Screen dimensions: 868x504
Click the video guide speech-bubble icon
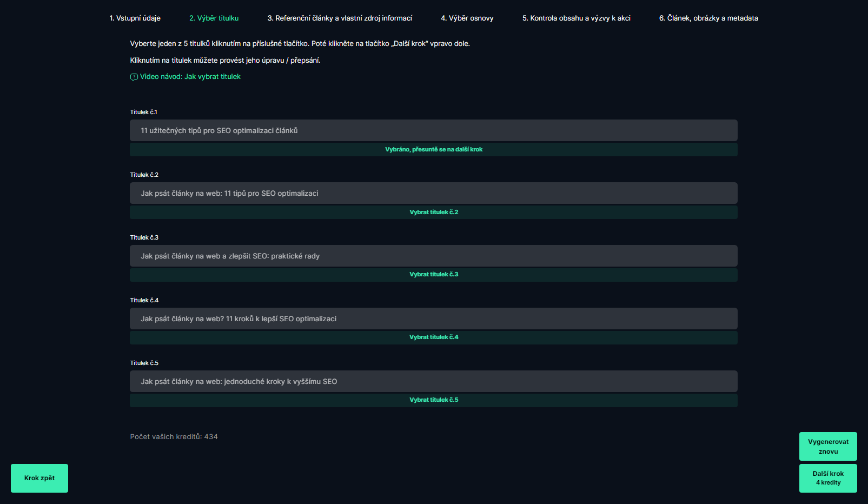pyautogui.click(x=134, y=77)
